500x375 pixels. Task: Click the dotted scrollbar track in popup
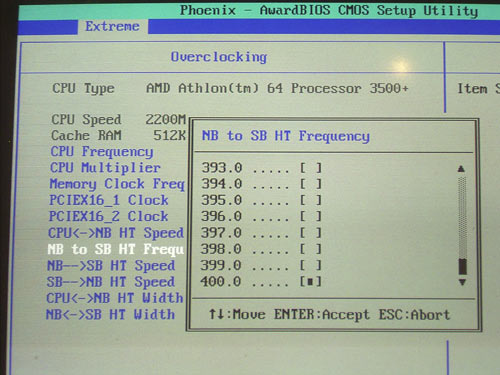[x=462, y=217]
